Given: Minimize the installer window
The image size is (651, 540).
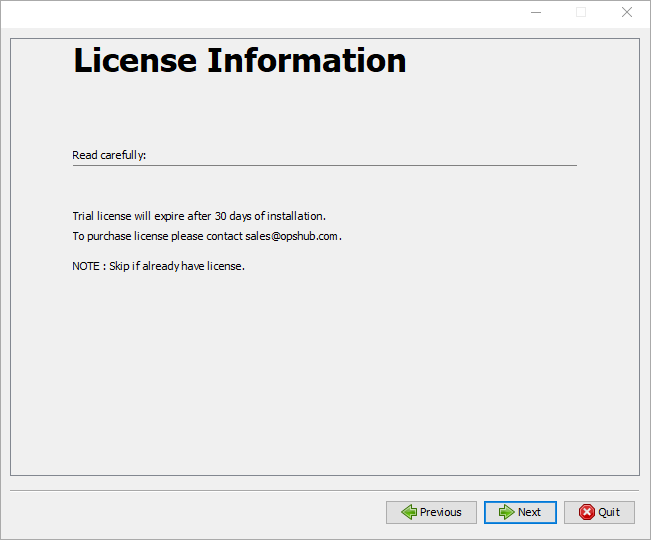Looking at the screenshot, I should point(535,13).
